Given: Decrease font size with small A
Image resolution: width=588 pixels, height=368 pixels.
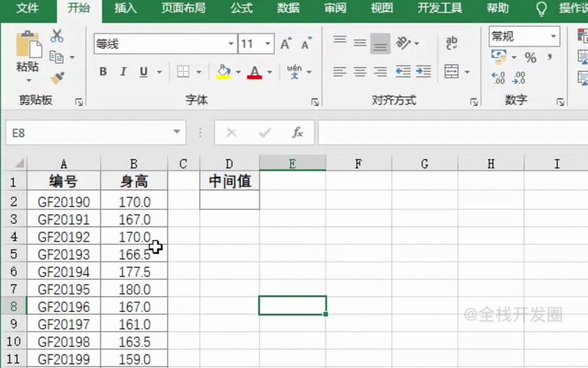Looking at the screenshot, I should pos(306,44).
